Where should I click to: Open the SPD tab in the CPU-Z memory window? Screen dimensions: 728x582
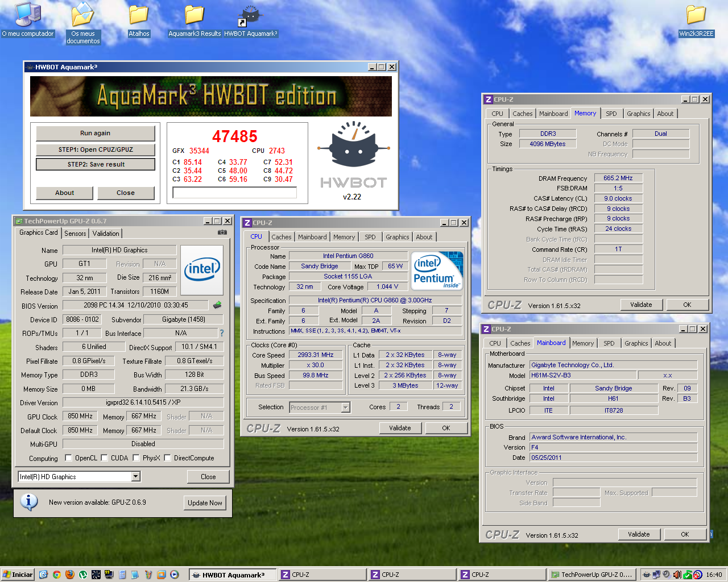(611, 114)
